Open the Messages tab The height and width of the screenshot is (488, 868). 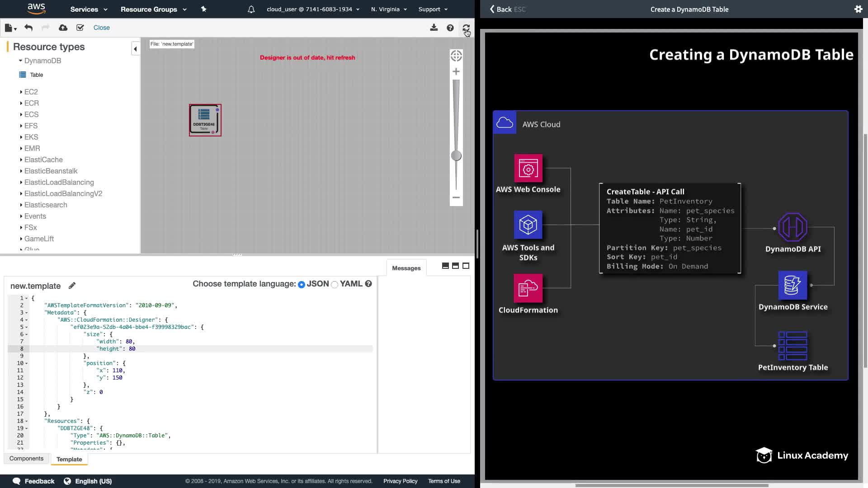click(406, 268)
